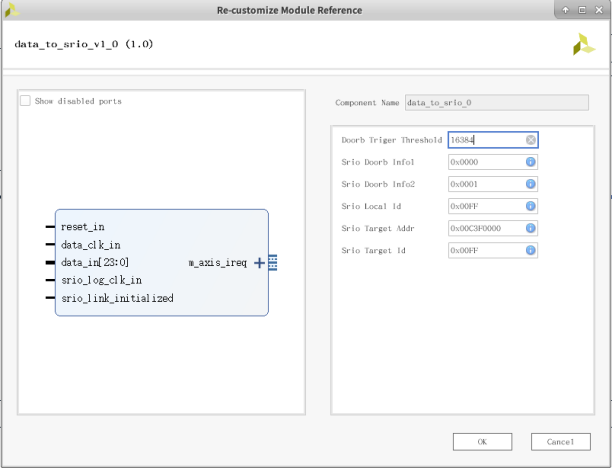Select the reset_in port on block
This screenshot has height=468, width=613.
tap(82, 227)
